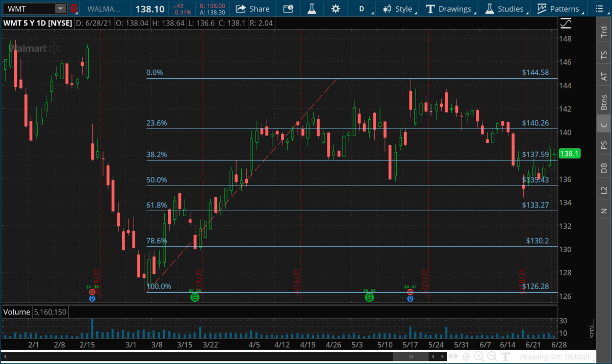This screenshot has height=364, width=612.
Task: Toggle the chart scale mode icon above price axis
Action: pos(566,23)
